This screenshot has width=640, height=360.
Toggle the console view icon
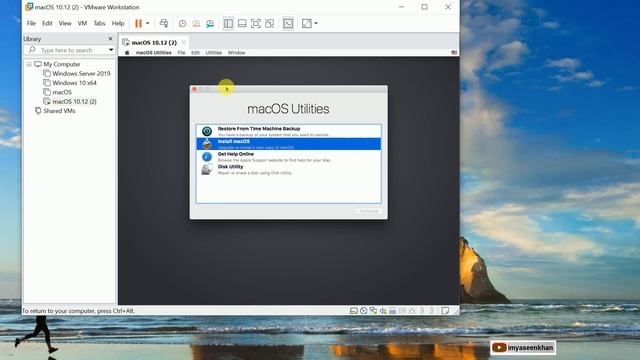[x=288, y=23]
